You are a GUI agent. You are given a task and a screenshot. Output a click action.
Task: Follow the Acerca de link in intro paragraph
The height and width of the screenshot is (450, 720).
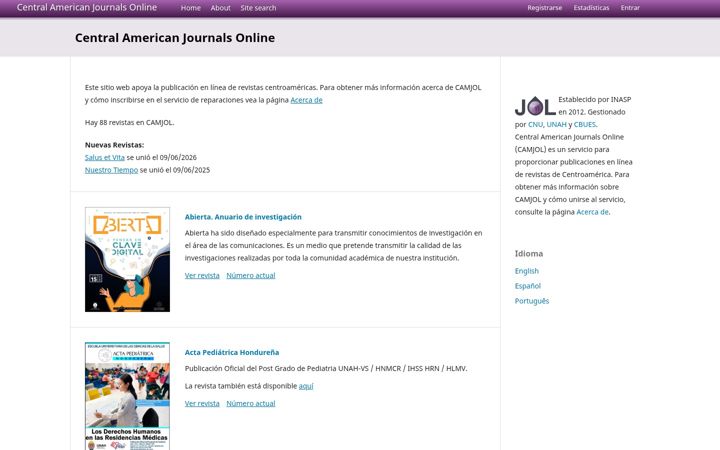point(306,100)
